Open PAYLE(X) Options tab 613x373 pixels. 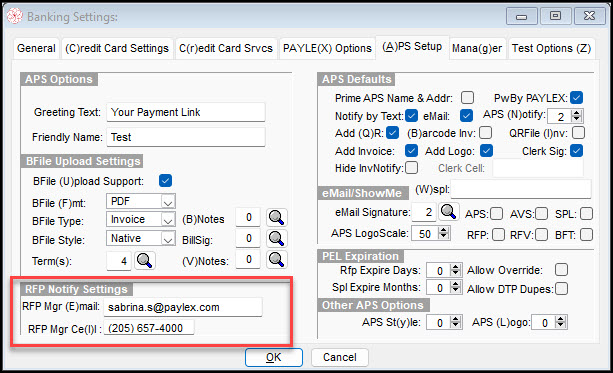point(327,48)
